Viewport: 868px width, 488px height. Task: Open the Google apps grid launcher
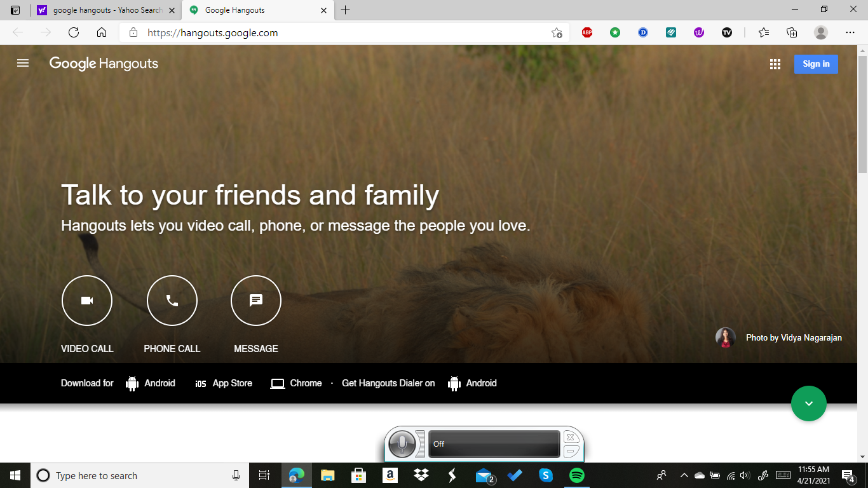click(775, 64)
